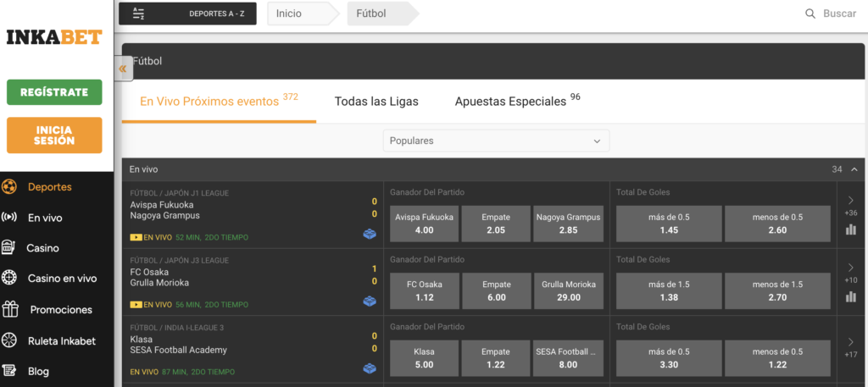Image resolution: width=868 pixels, height=387 pixels.
Task: Open the SESA Football Academy team name
Action: point(178,350)
